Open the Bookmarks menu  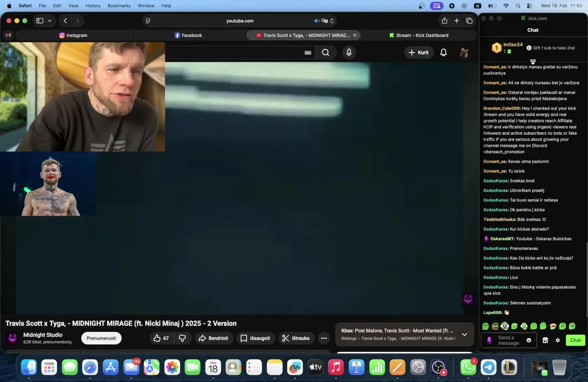coord(119,6)
